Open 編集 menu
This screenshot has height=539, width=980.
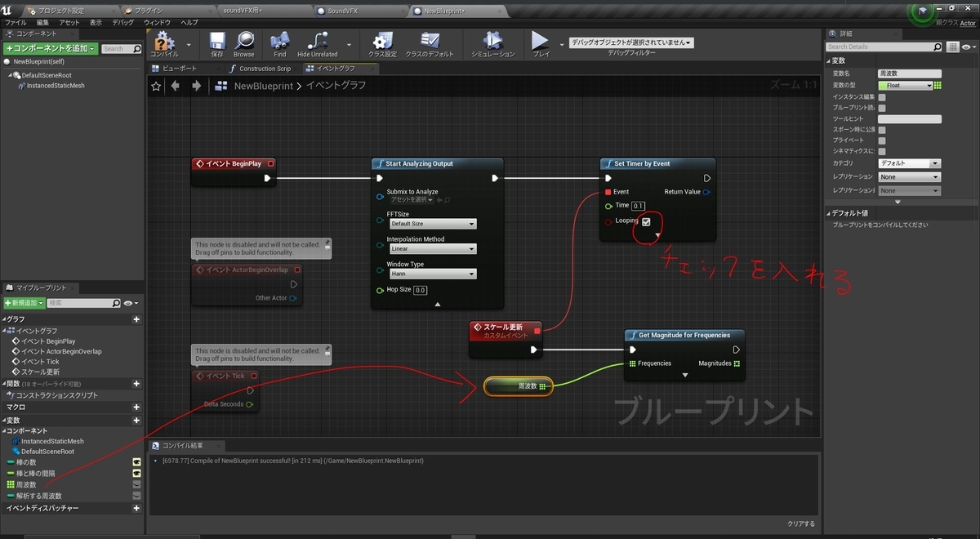[42, 23]
